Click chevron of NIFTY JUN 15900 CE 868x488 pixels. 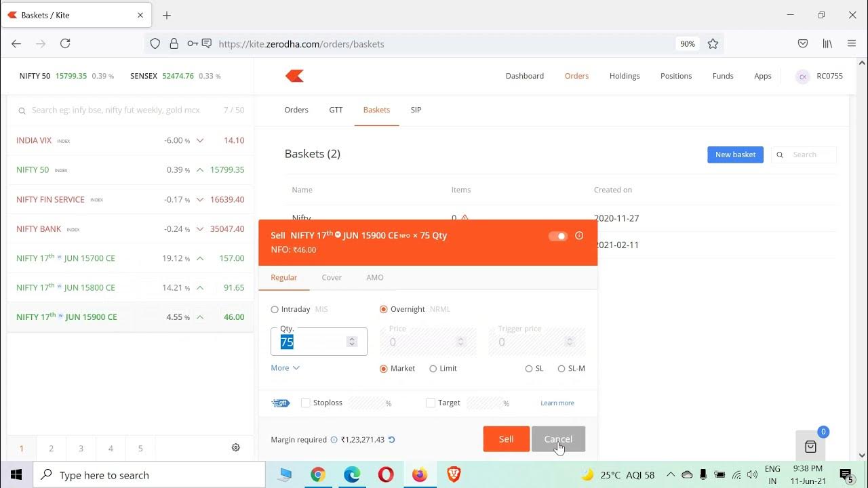pyautogui.click(x=200, y=317)
